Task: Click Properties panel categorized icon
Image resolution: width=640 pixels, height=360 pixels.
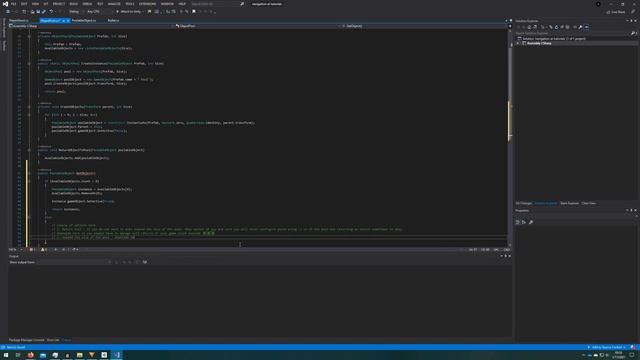Action: coord(518,222)
